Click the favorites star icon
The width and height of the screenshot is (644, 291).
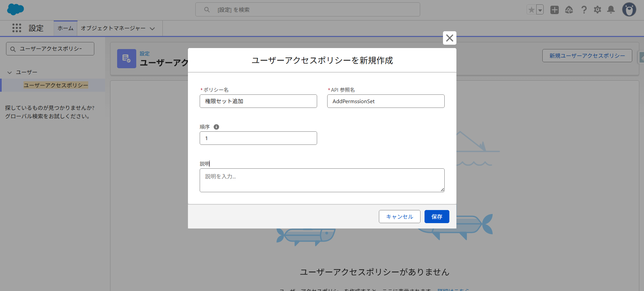click(531, 10)
